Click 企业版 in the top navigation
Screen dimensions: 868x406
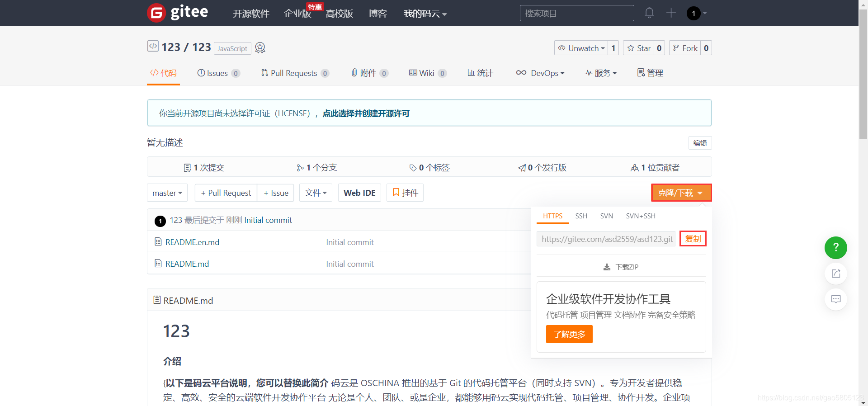(x=297, y=14)
